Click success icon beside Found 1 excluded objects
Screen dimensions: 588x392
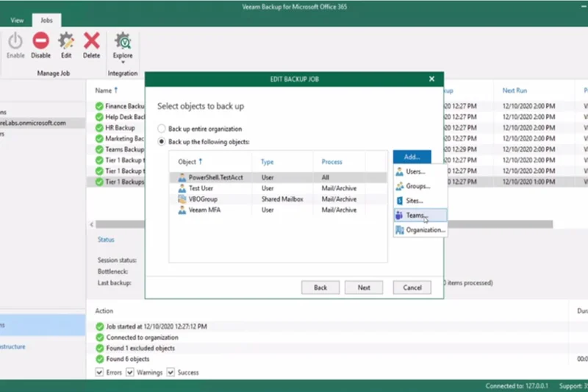pos(99,348)
